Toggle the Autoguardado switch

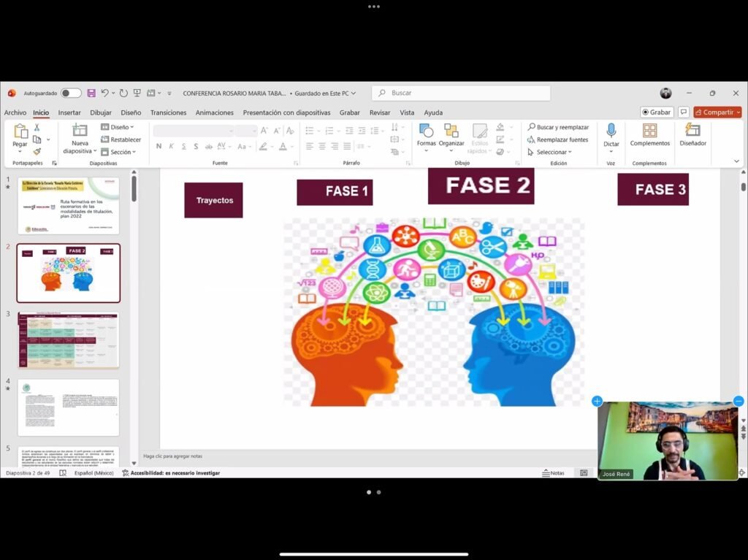tap(71, 93)
